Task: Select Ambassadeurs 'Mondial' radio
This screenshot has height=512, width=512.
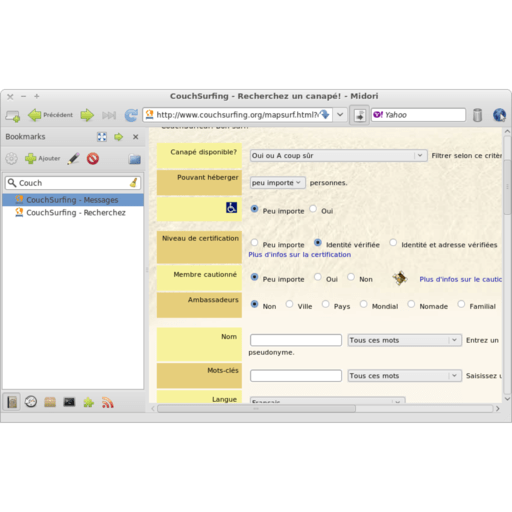Action: [364, 304]
